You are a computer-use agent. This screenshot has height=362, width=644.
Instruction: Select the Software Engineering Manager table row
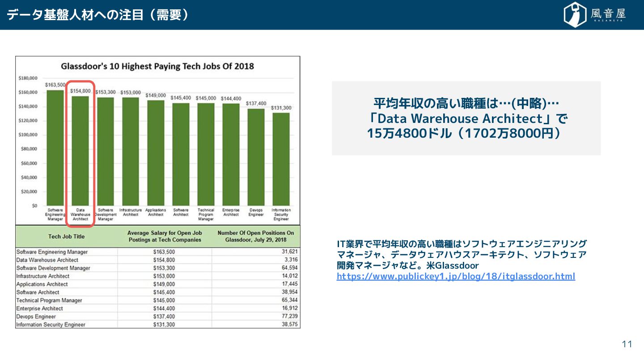(157, 252)
